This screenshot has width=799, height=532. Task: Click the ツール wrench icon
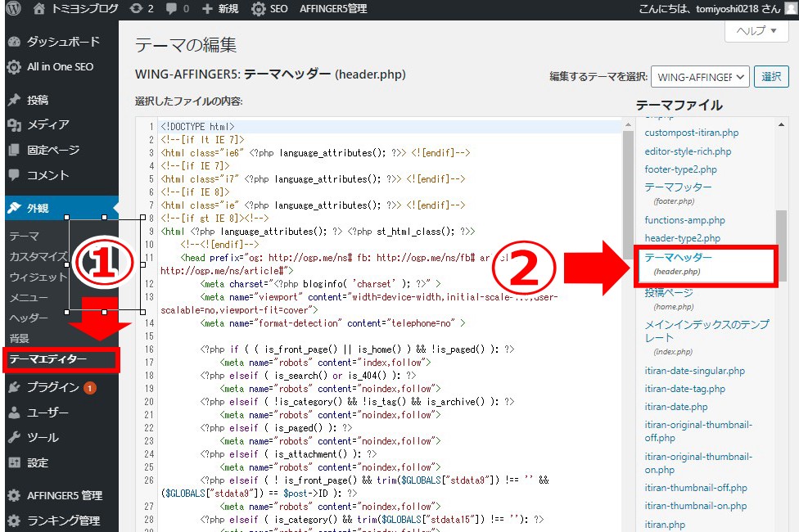pyautogui.click(x=14, y=437)
